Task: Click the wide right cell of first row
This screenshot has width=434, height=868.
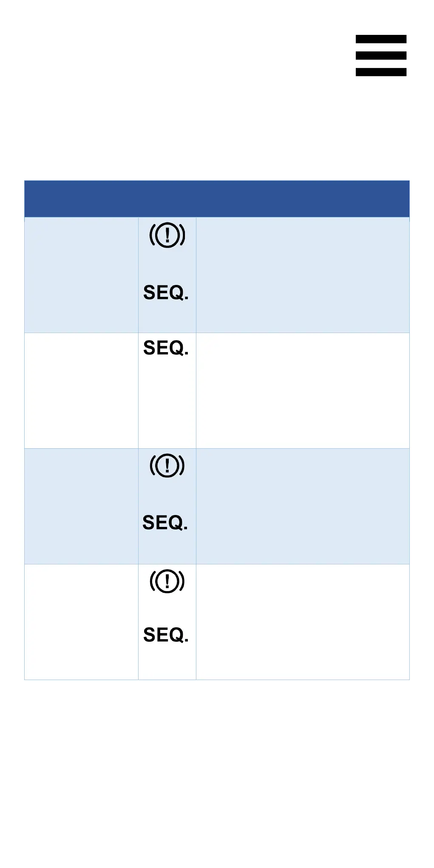Action: tap(303, 275)
